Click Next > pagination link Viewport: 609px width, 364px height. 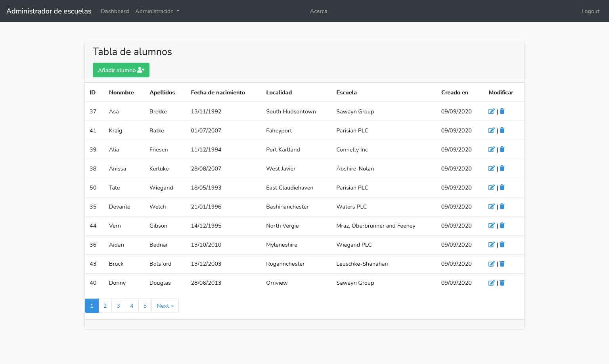[x=165, y=306]
